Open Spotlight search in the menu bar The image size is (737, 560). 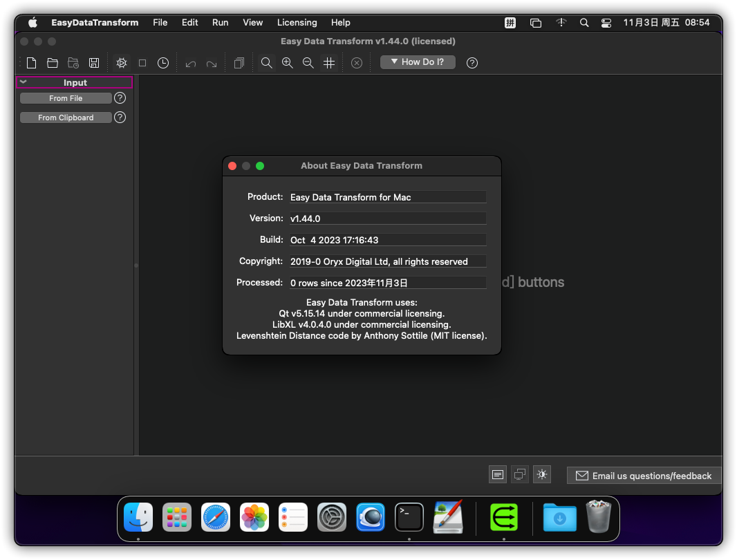click(584, 23)
